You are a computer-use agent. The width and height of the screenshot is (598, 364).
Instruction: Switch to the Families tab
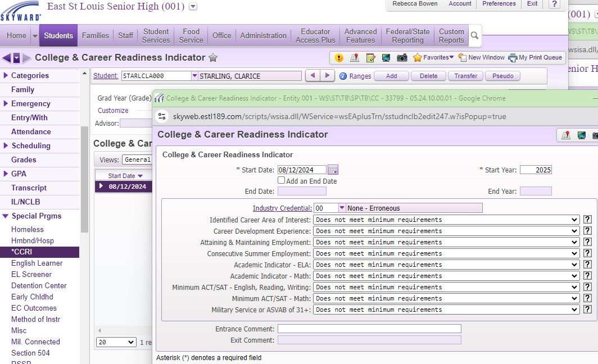(x=96, y=35)
